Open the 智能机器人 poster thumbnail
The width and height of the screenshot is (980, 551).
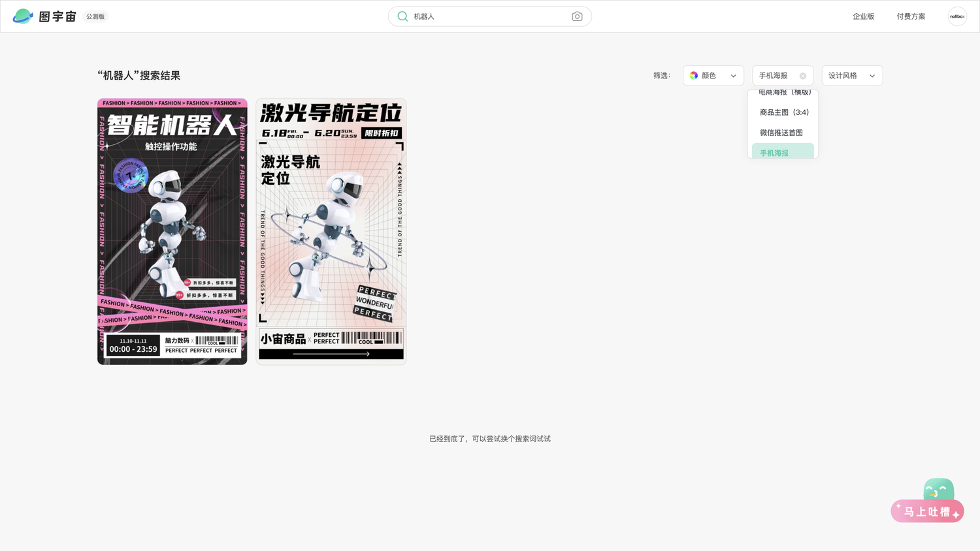click(x=172, y=232)
